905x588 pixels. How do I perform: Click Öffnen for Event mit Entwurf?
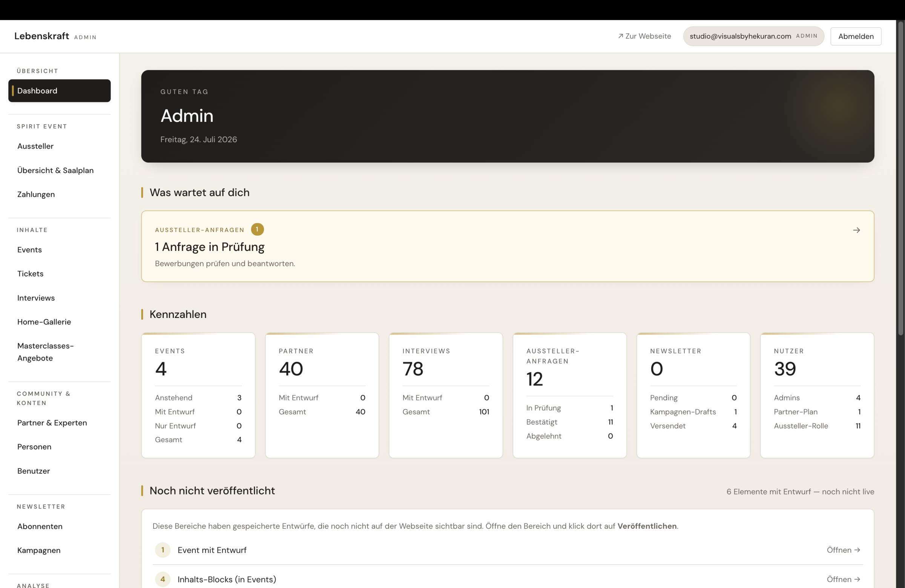[843, 550]
